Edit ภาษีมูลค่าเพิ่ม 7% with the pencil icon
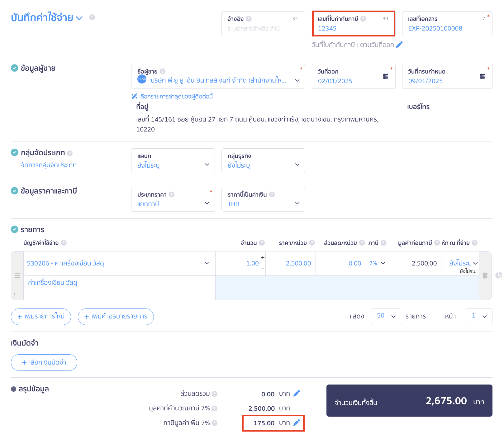This screenshot has height=435, width=504. [297, 423]
